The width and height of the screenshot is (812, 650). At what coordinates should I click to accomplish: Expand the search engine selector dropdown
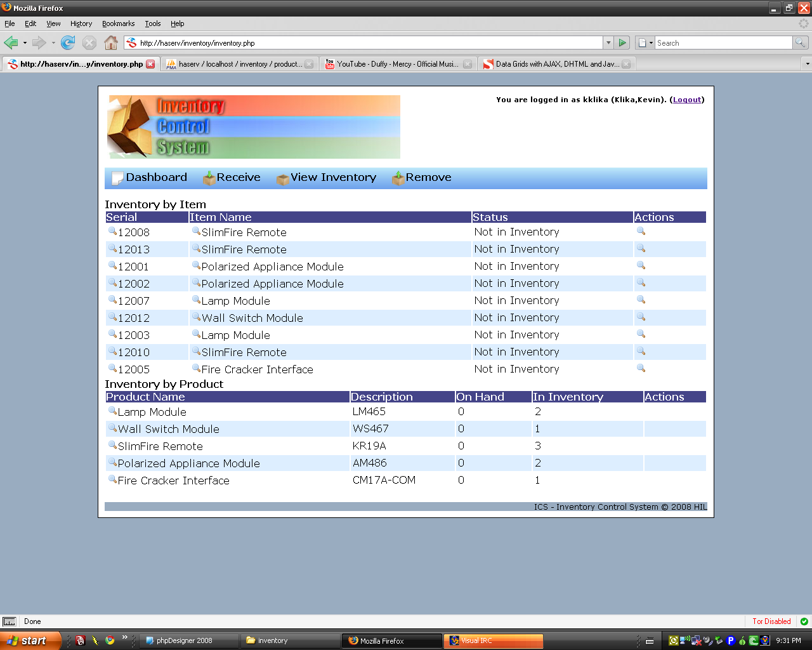[x=645, y=43]
